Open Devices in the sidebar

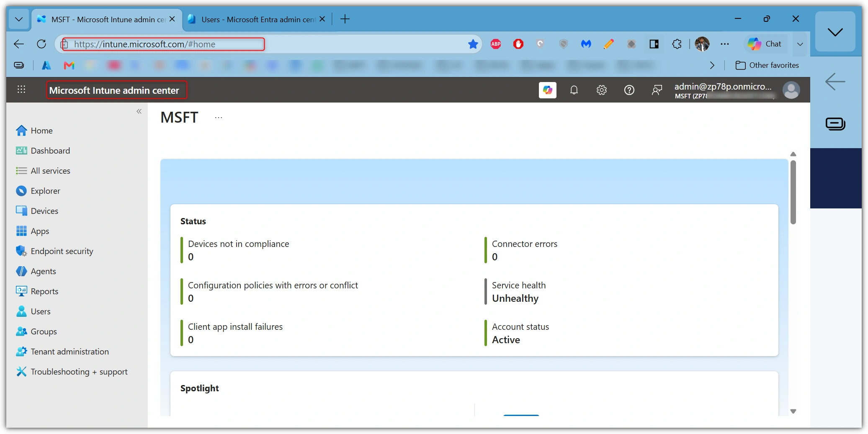point(37,211)
